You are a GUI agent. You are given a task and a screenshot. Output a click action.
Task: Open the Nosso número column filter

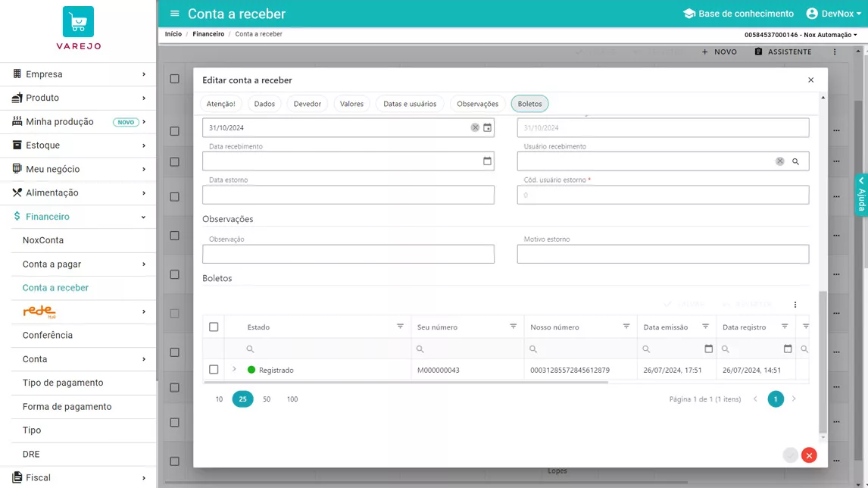626,327
